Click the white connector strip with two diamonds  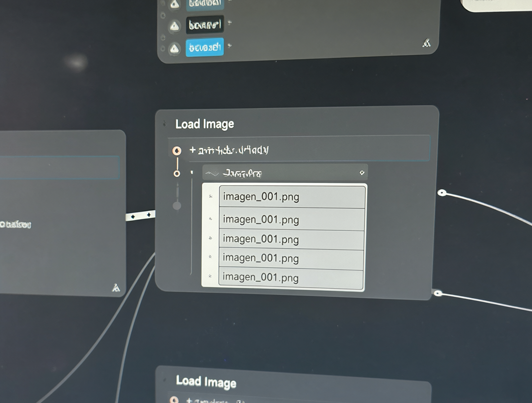coord(141,215)
